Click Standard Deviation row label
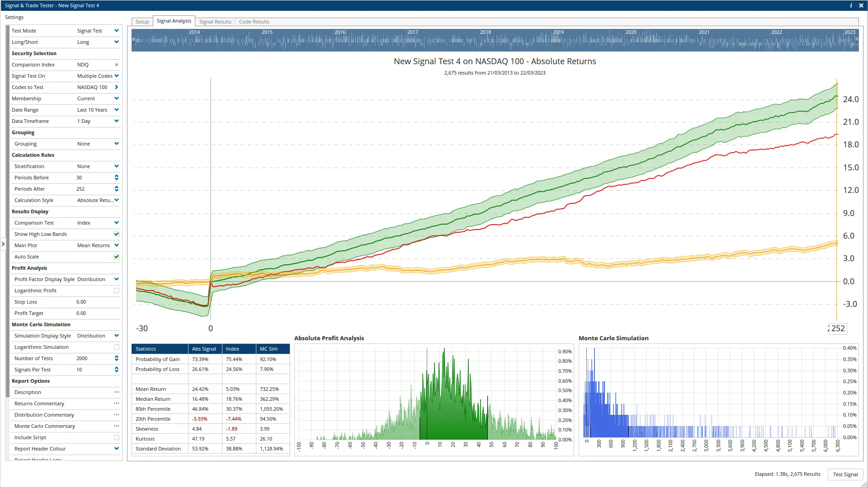Image resolution: width=868 pixels, height=488 pixels. click(x=158, y=449)
